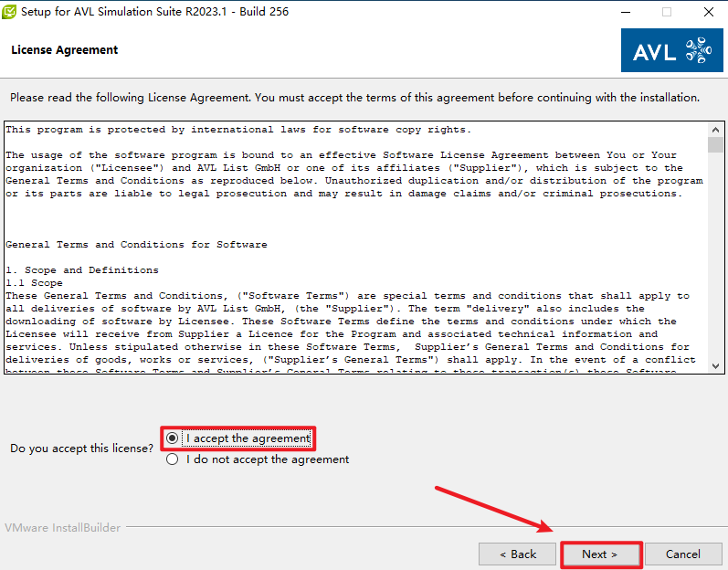Go back with the Back button
728x570 pixels.
(x=517, y=554)
